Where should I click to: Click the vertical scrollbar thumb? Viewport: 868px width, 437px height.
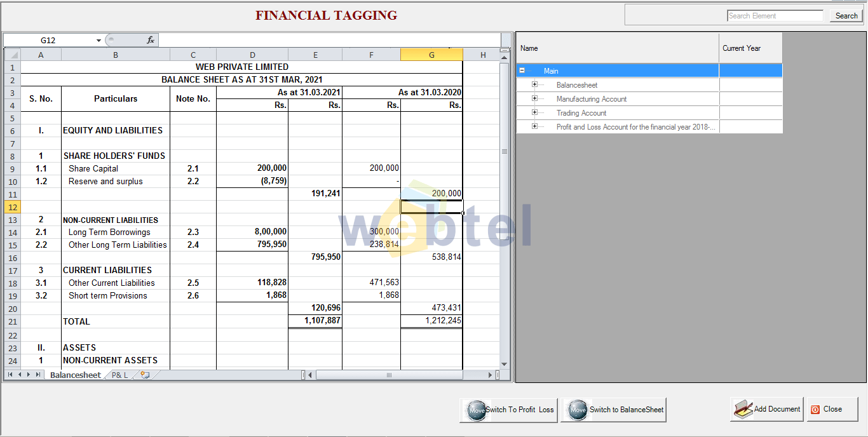click(x=505, y=152)
